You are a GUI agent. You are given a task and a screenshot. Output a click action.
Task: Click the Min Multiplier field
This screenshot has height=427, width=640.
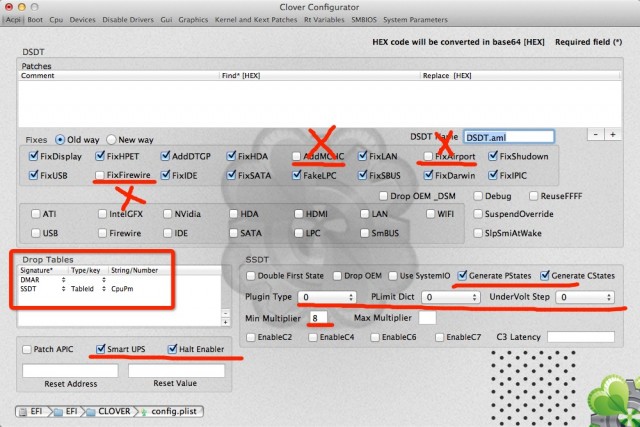click(318, 318)
